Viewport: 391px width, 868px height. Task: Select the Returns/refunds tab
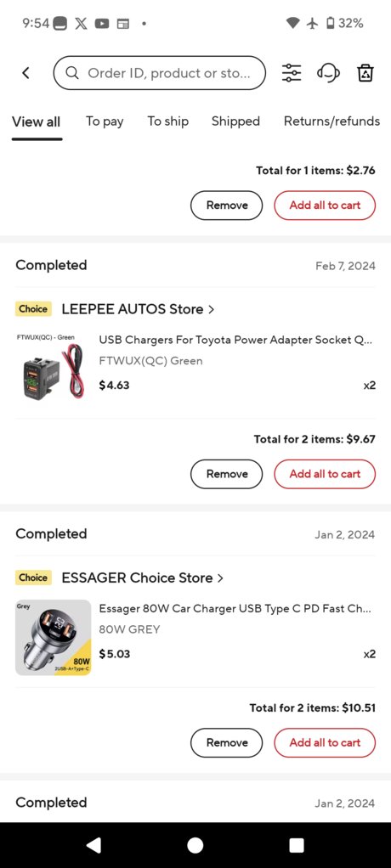pos(331,121)
